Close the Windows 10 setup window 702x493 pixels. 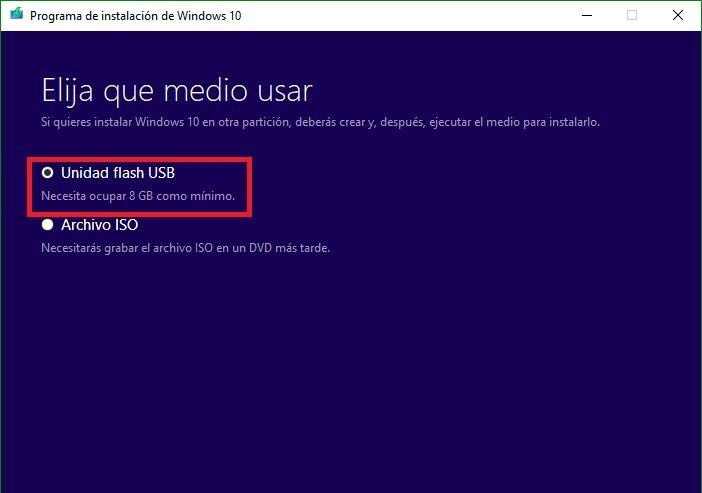[x=678, y=16]
